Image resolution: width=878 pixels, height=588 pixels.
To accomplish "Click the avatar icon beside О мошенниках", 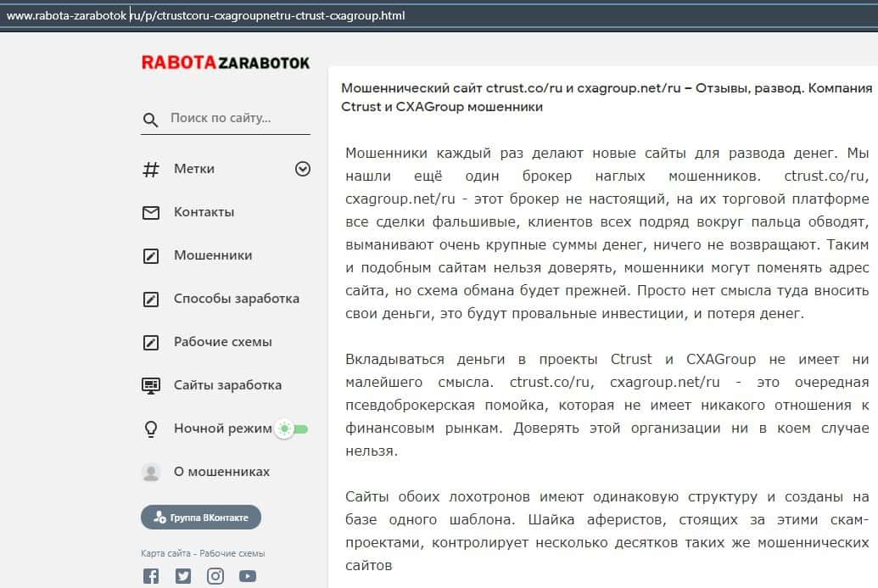I will click(151, 472).
